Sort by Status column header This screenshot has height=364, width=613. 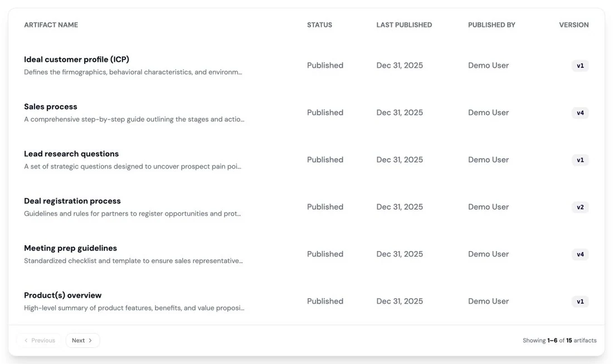(319, 25)
